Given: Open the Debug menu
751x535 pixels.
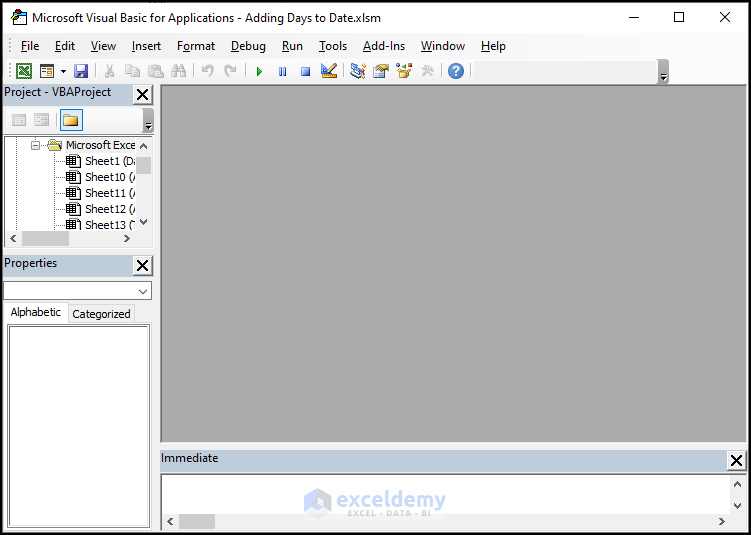Looking at the screenshot, I should point(248,46).
